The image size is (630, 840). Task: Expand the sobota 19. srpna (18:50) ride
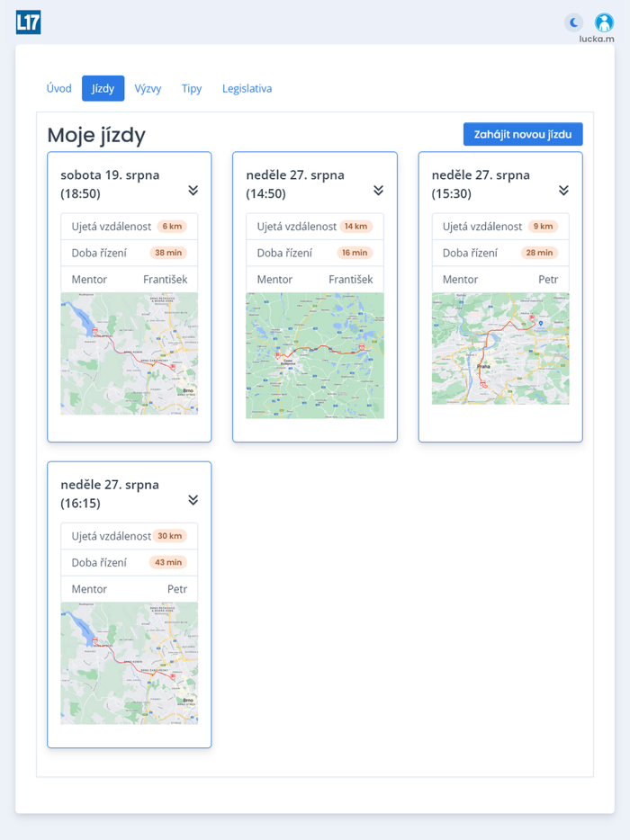click(193, 190)
